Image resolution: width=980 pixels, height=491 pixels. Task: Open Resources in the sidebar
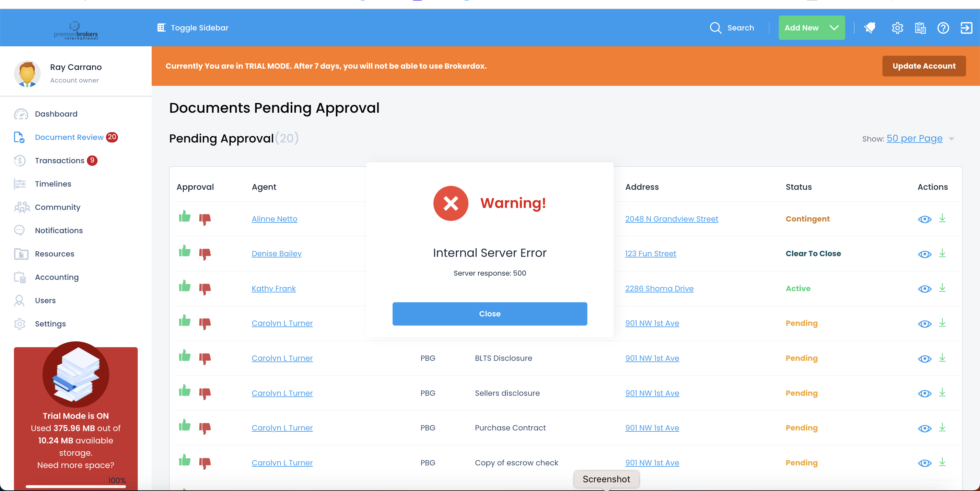(54, 254)
